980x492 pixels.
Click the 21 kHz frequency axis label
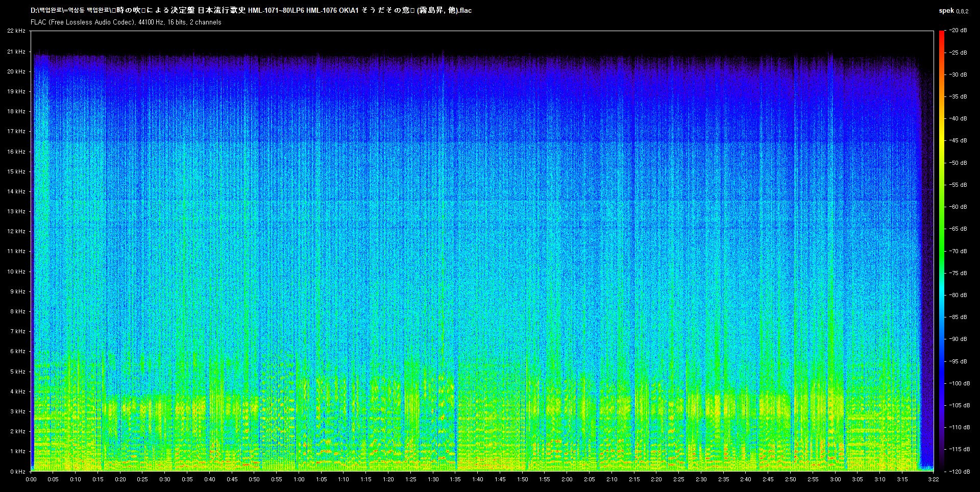click(x=16, y=52)
